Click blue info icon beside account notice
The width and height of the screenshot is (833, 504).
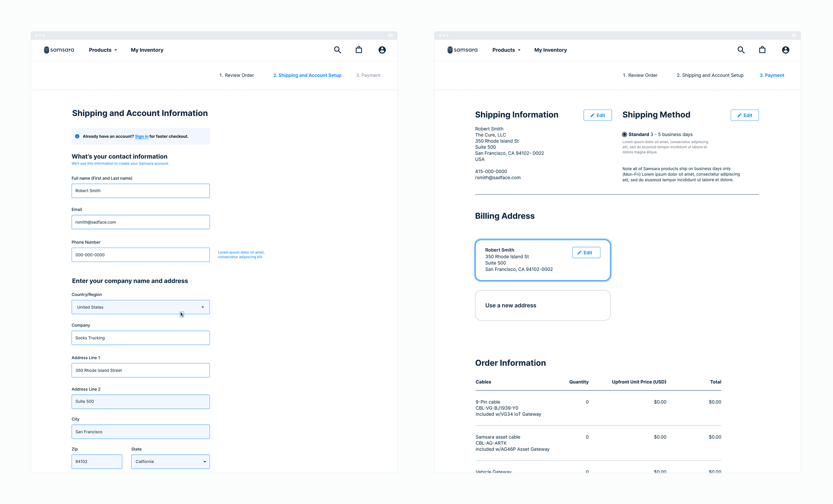77,136
